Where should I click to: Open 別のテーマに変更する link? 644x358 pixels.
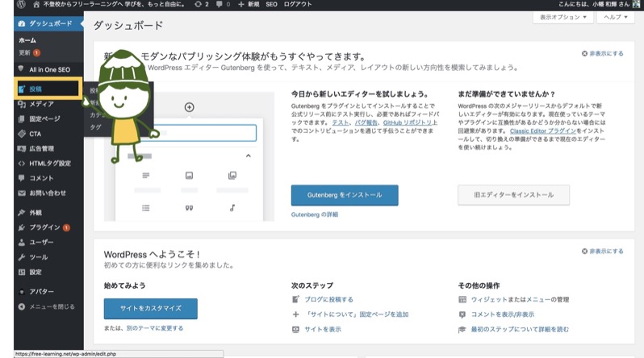(155, 328)
